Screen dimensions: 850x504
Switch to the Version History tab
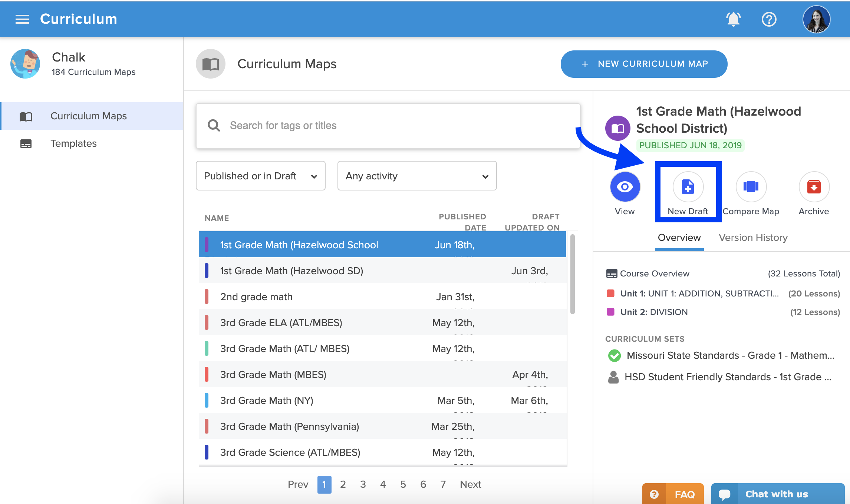[x=753, y=238]
